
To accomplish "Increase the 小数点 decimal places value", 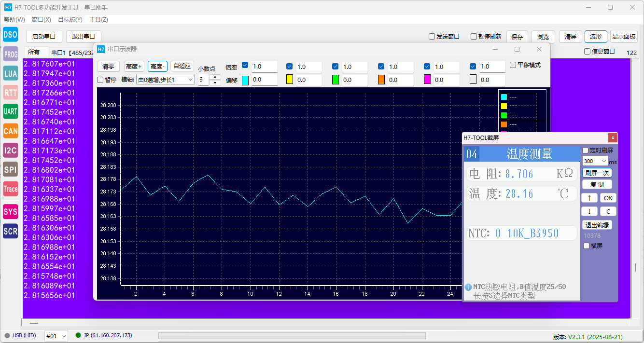I will [215, 77].
